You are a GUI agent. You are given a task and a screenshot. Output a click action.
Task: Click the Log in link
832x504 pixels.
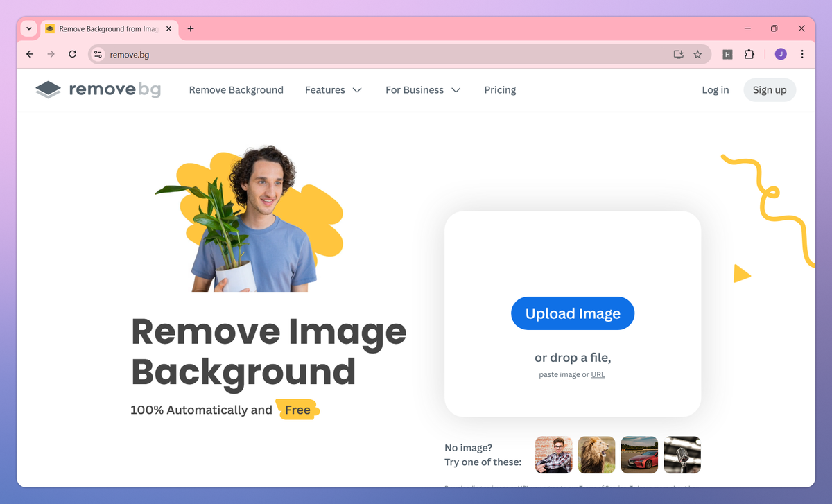click(716, 90)
